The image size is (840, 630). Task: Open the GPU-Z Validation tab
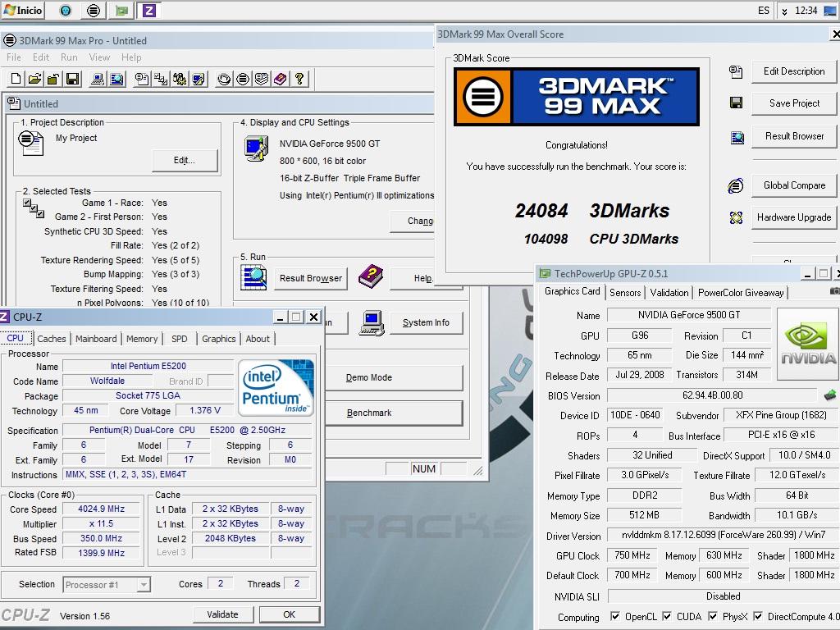[x=669, y=293]
